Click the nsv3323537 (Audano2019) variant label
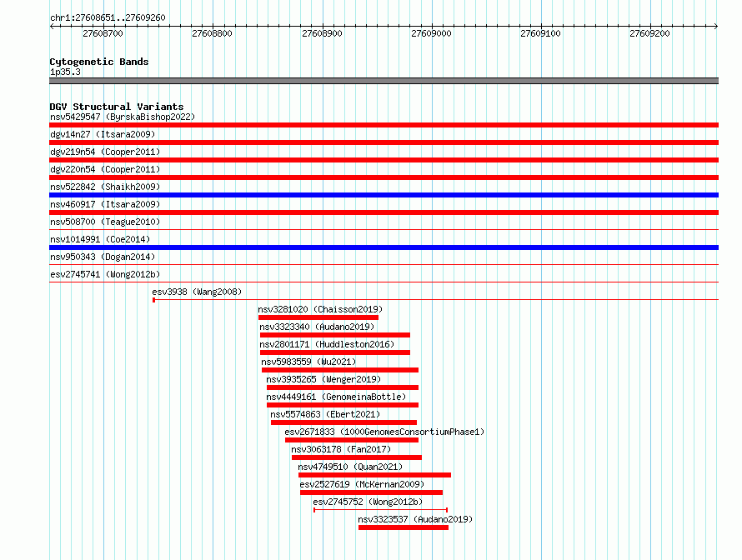 pos(415,519)
